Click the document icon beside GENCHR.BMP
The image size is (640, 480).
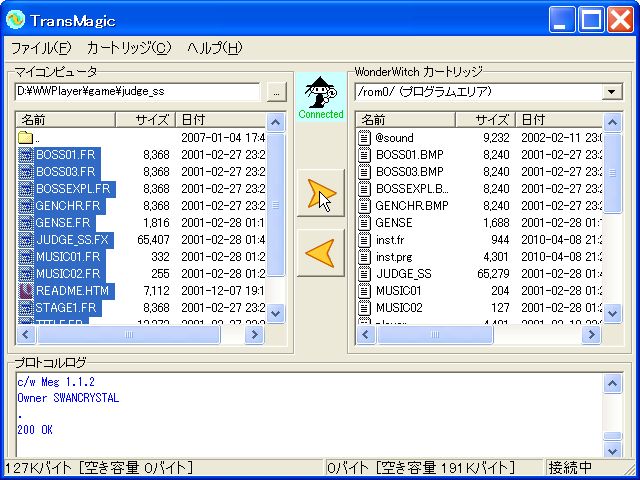[x=364, y=206]
